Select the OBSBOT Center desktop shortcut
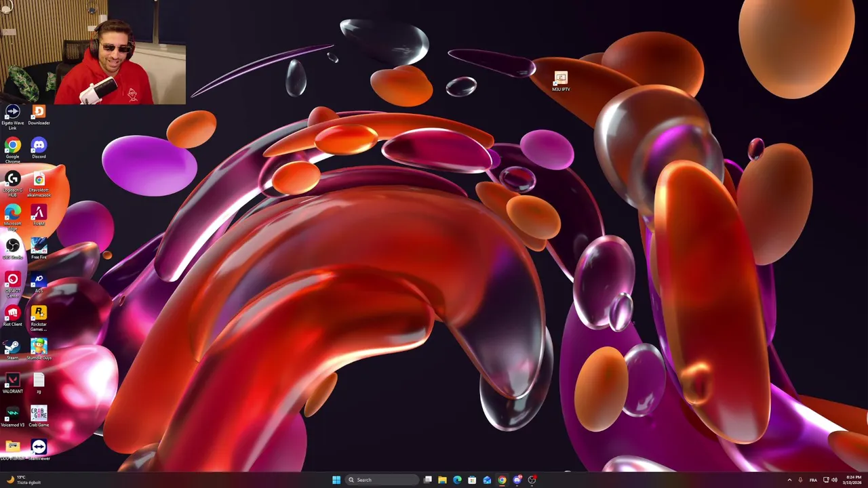This screenshot has height=488, width=868. [x=12, y=284]
